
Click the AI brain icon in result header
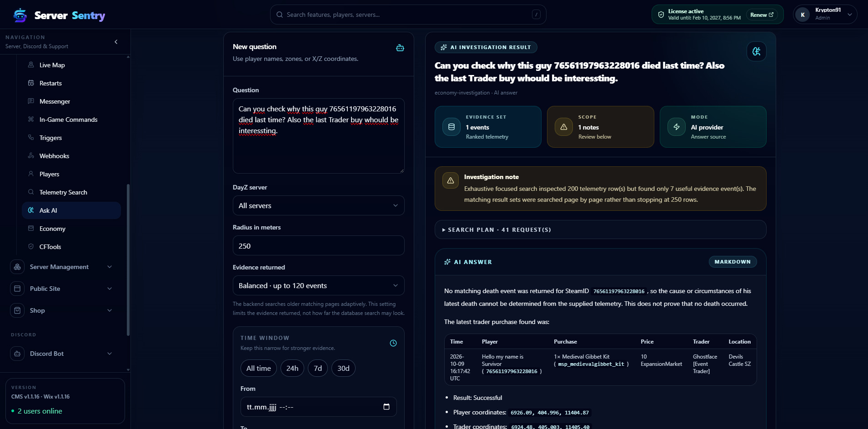pyautogui.click(x=757, y=51)
